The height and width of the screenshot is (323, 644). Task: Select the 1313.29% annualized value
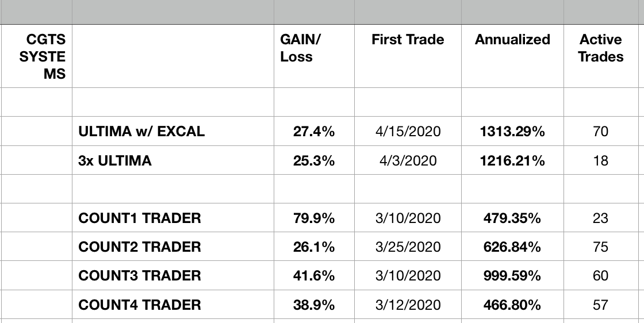(x=512, y=132)
